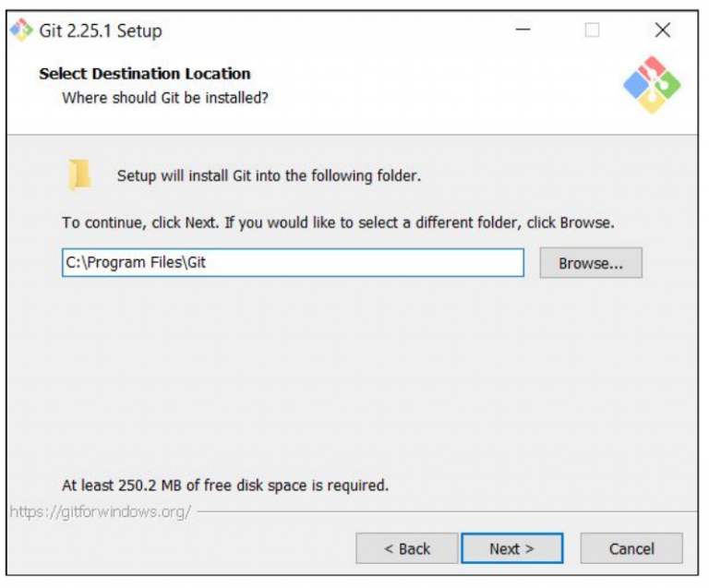Image resolution: width=709 pixels, height=588 pixels.
Task: Click the "Setup will install Git" message
Action: coord(269,175)
